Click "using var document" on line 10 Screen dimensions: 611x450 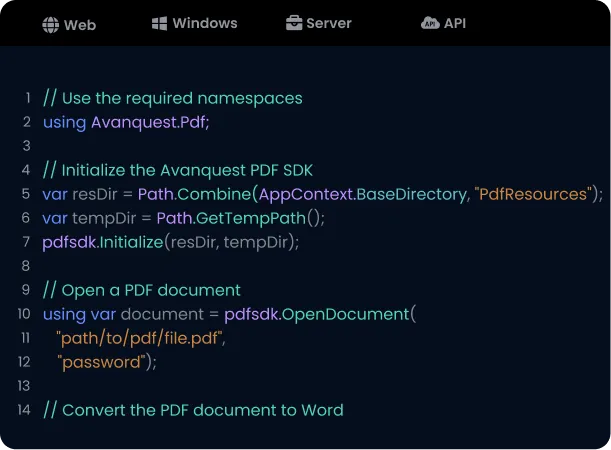point(124,314)
